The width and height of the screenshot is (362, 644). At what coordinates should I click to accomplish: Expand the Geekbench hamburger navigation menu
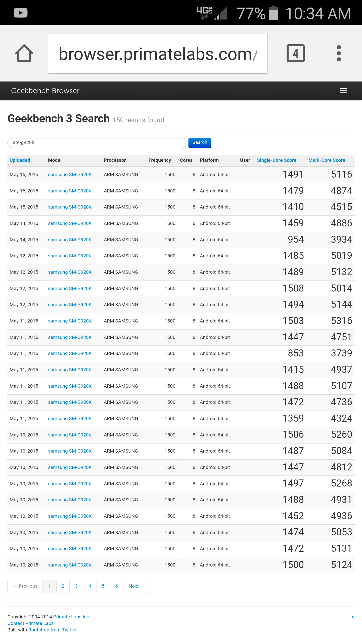coord(343,91)
